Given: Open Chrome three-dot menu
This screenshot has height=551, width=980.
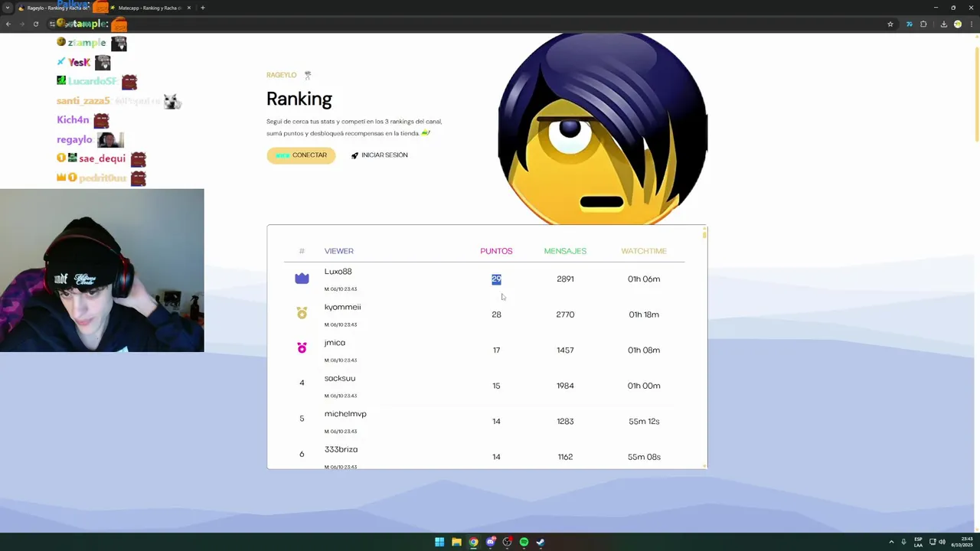Looking at the screenshot, I should (x=972, y=24).
